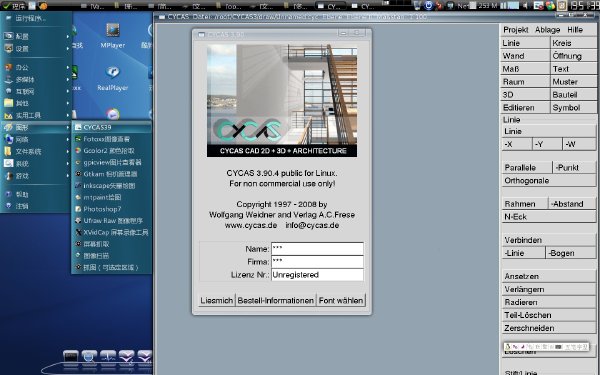Expand the 配置 submenu
This screenshot has height=375, width=600.
[x=36, y=36]
